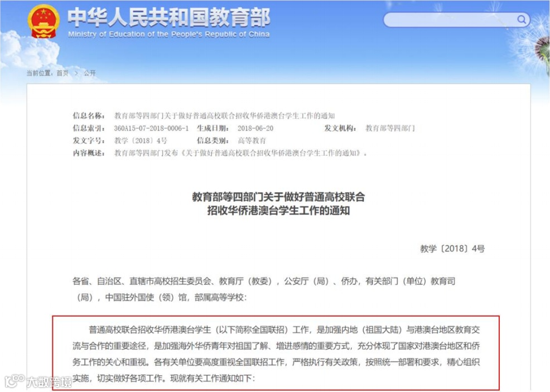
Task: Click the 发文机构 label
Action: [x=340, y=128]
